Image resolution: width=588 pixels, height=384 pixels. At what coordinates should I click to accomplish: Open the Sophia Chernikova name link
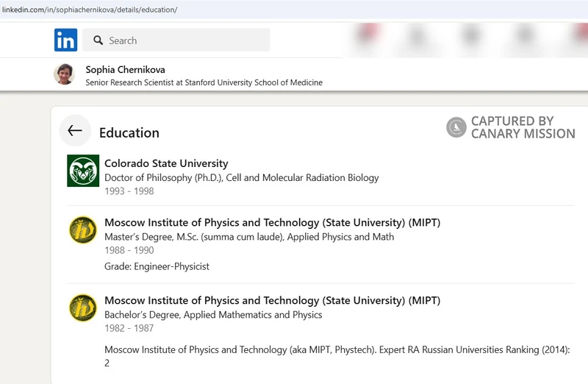[x=125, y=69]
